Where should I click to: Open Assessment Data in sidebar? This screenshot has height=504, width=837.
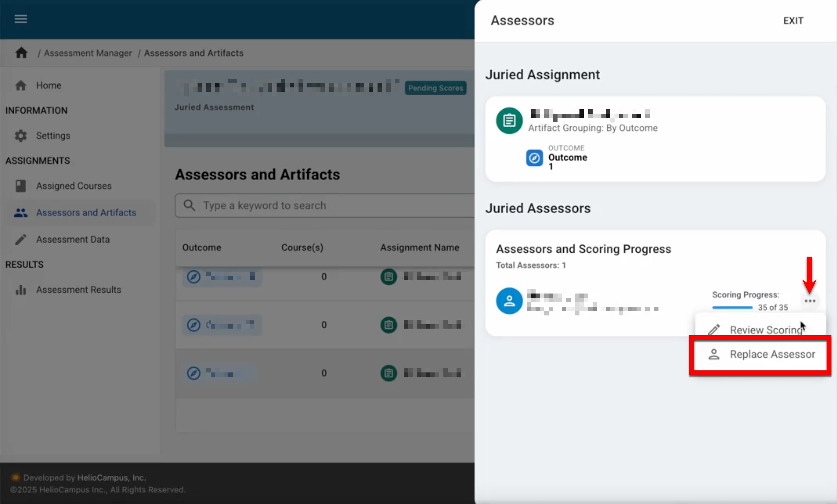click(x=73, y=239)
